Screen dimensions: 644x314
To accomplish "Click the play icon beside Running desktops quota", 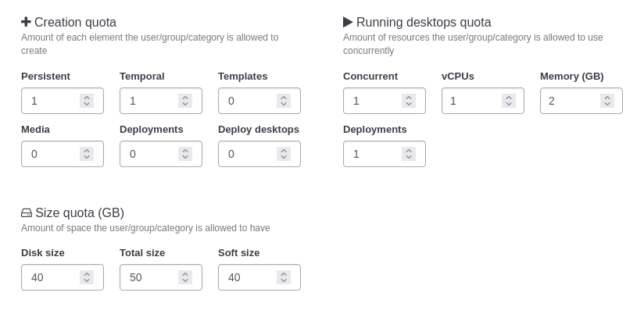I will click(x=348, y=22).
